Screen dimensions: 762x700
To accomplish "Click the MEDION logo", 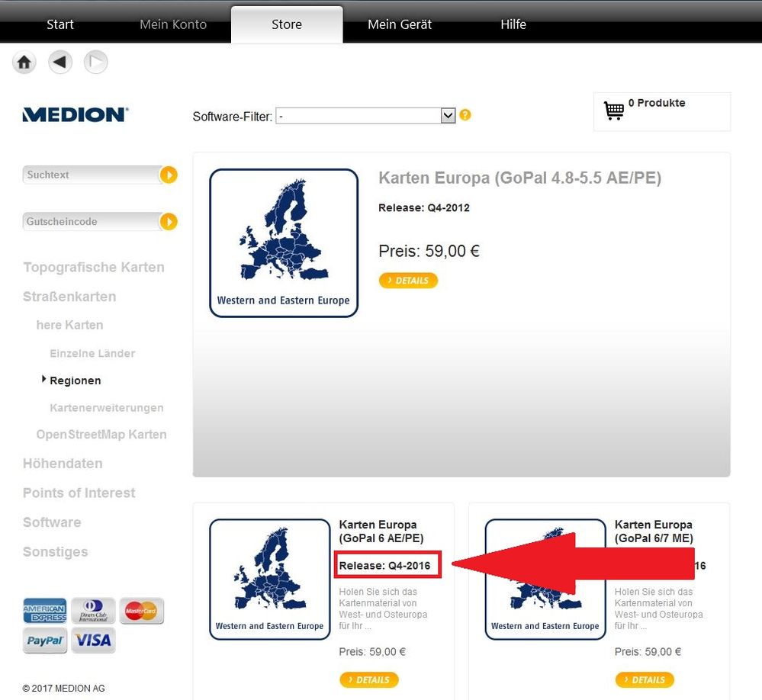I will (76, 114).
